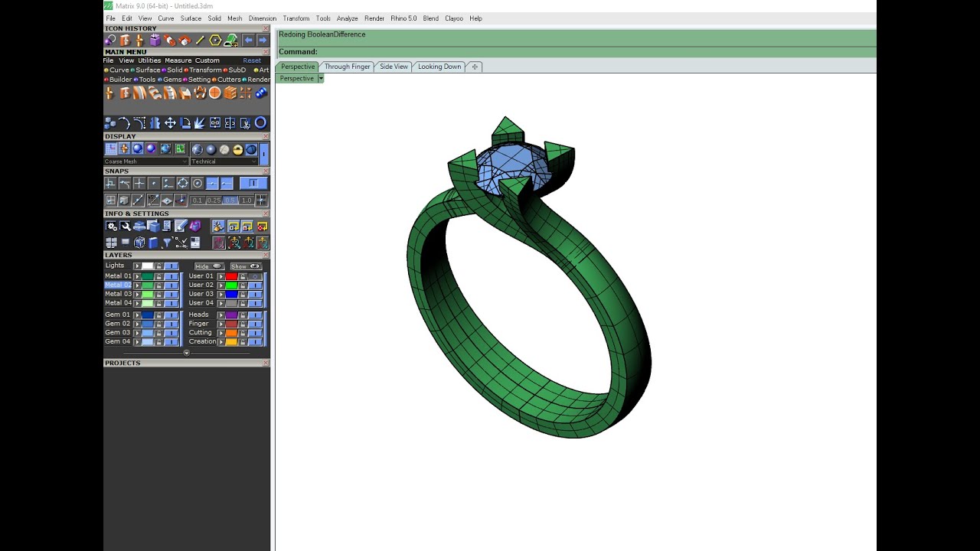Toggle the grid snap icon in Snaps
The height and width of the screenshot is (551, 980).
click(261, 200)
